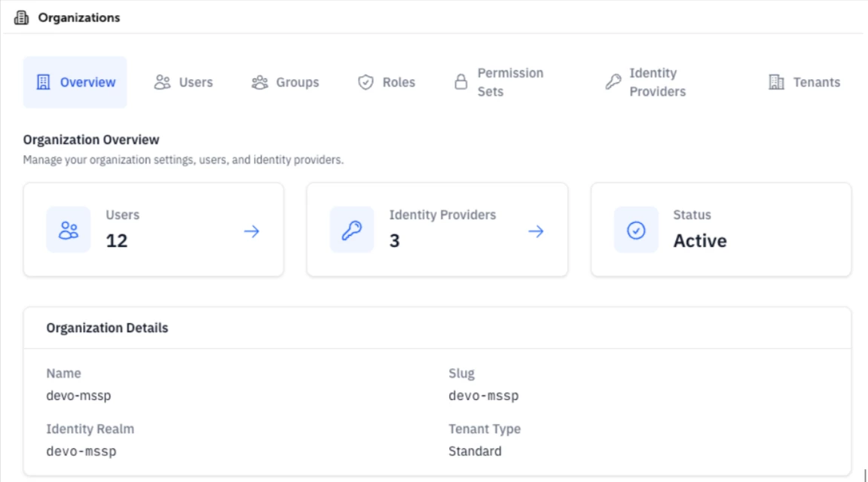868x482 pixels.
Task: Click the Identity Providers card key icon
Action: point(352,230)
